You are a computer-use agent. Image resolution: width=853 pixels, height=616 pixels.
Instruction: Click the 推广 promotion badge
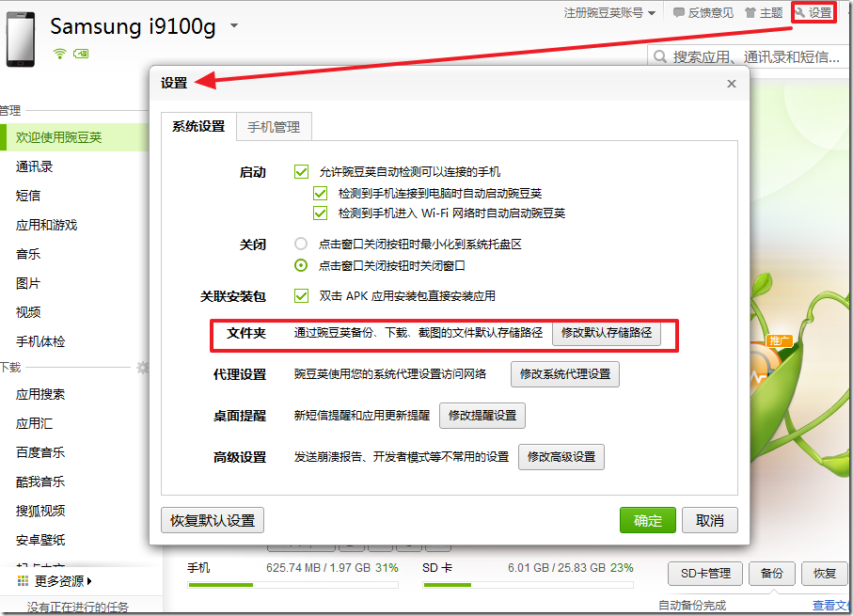779,340
